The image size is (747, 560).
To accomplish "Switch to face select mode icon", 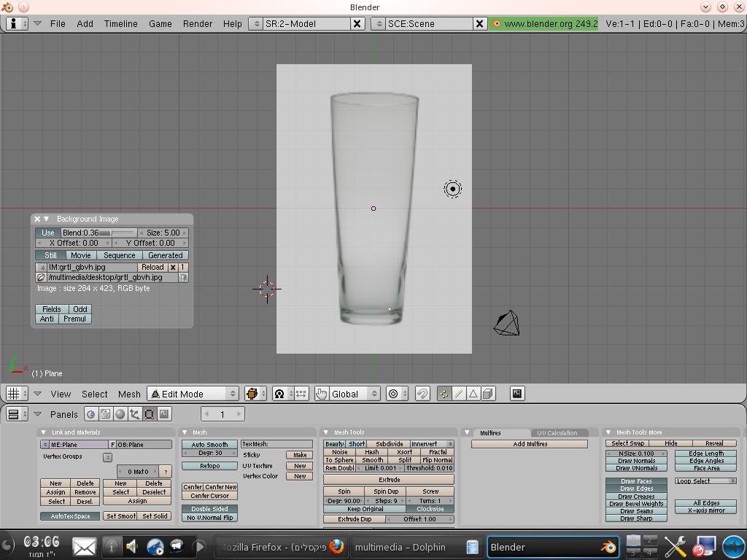I will pyautogui.click(x=473, y=394).
